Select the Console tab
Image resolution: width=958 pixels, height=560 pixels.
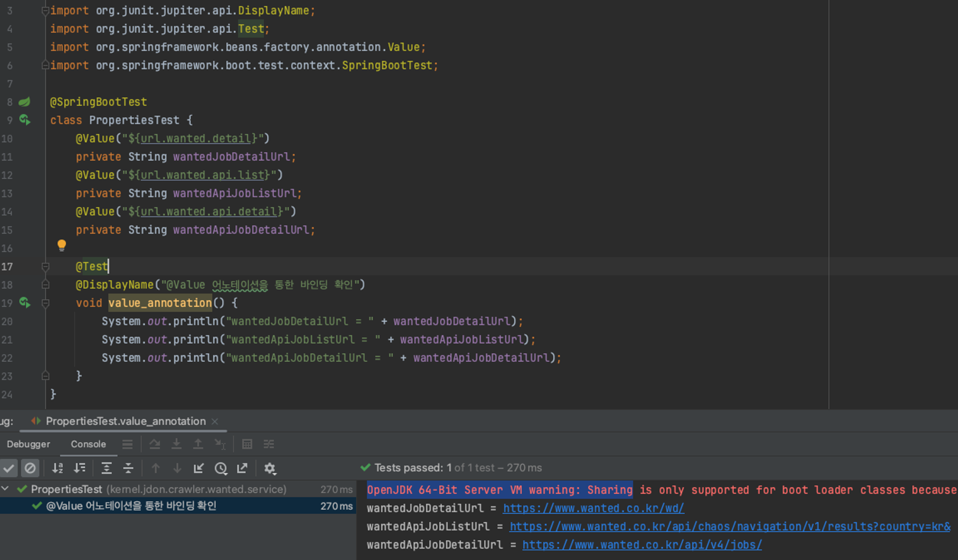88,444
